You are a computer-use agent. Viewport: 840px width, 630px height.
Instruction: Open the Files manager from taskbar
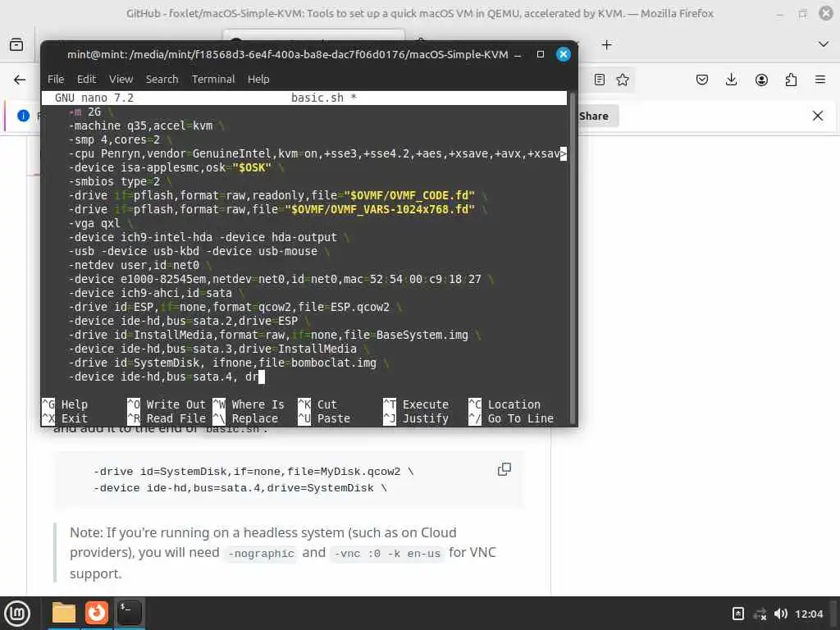click(64, 613)
